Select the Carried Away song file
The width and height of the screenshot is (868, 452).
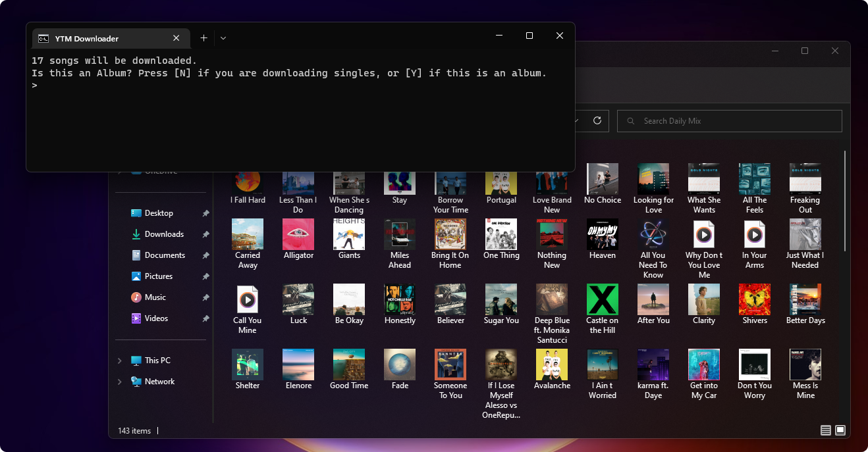(248, 244)
